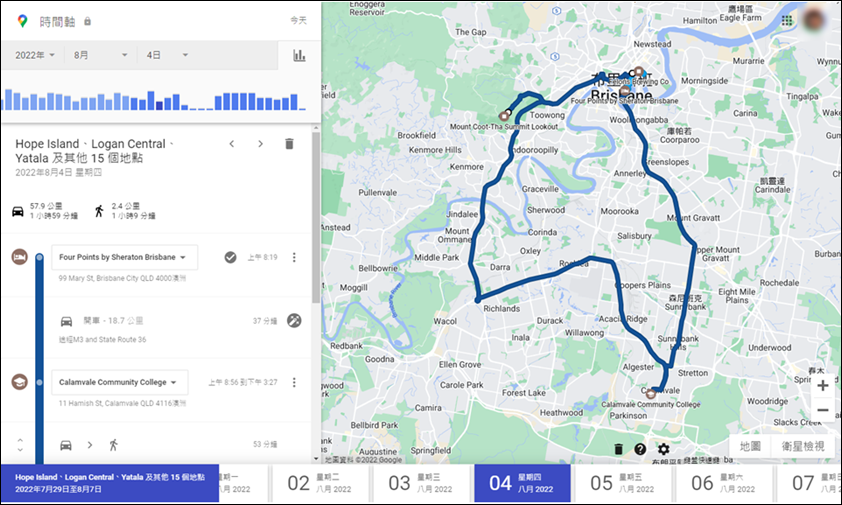Click the car icon for 開車 18.7 公里
The height and width of the screenshot is (505, 842).
[66, 321]
